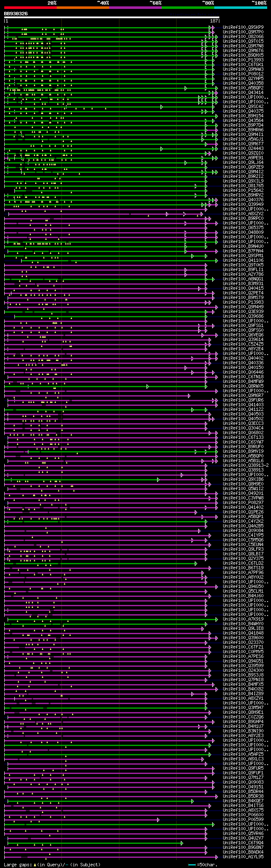Click the orange ~40% identity legend bar
Viewport: 271px width, 868px height.
point(83,8)
